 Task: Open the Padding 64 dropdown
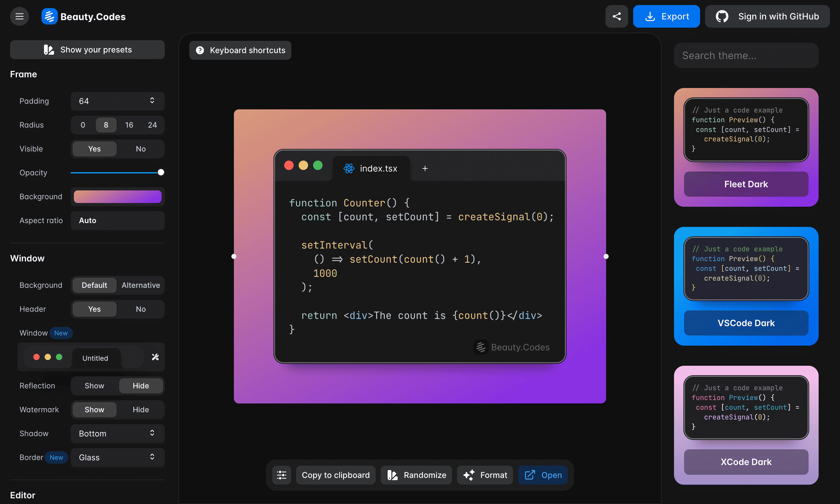point(117,101)
